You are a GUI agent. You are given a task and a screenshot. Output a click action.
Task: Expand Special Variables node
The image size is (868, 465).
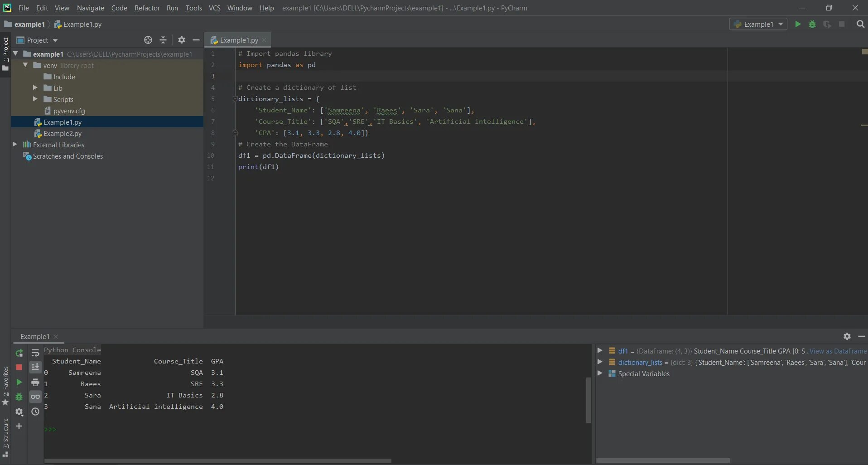(x=600, y=373)
